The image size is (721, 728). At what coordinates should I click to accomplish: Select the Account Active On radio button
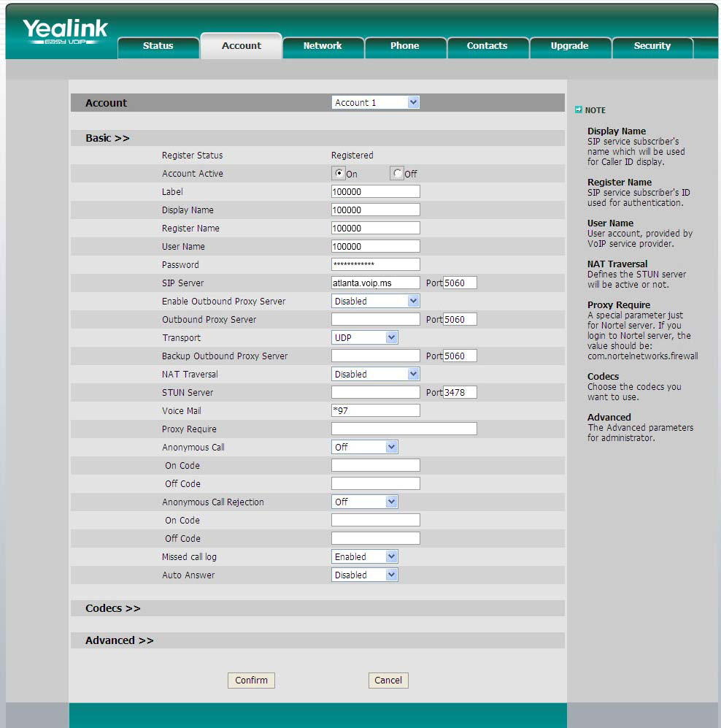point(339,173)
